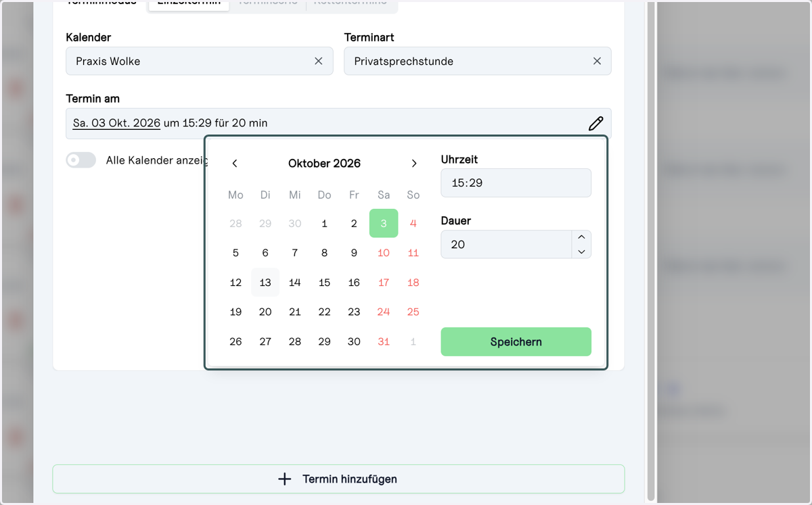Clear the Terminart field Privatsprechstunde
The width and height of the screenshot is (812, 505).
coord(597,61)
